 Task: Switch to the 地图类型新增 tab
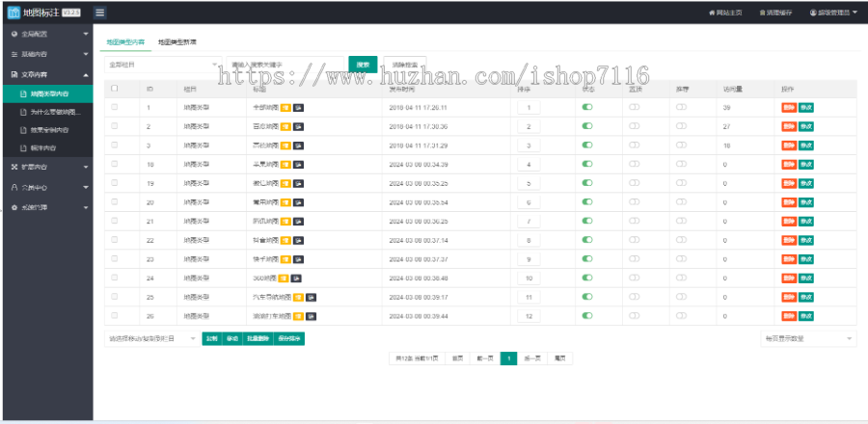tap(177, 42)
